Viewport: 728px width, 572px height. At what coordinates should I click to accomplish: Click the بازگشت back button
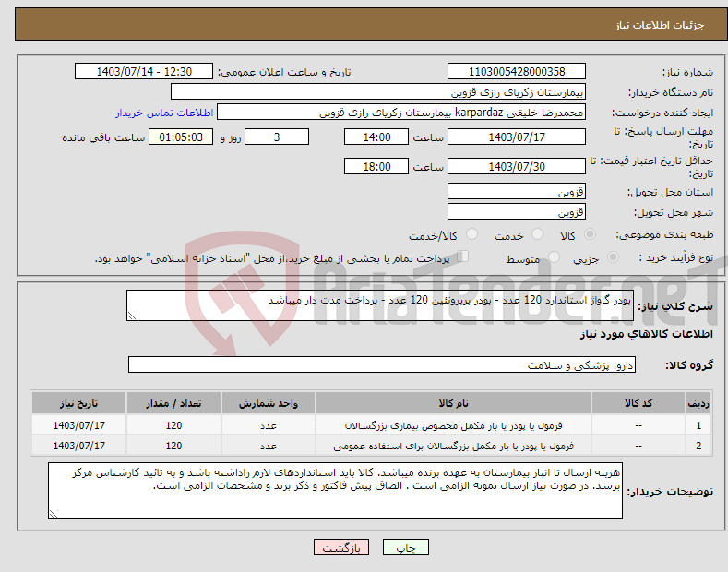(x=341, y=548)
